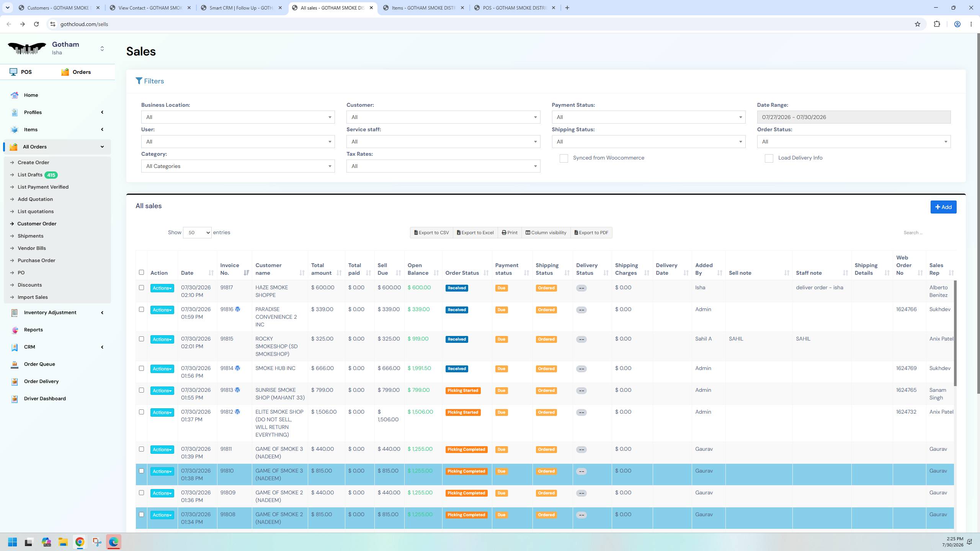Switch to the Items browser tab

423,8
